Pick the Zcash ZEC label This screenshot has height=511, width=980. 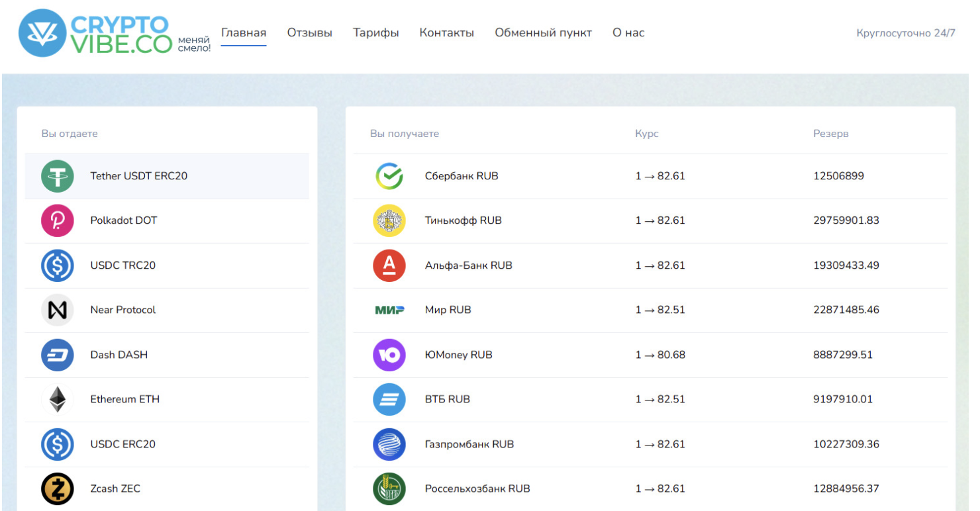pos(115,488)
